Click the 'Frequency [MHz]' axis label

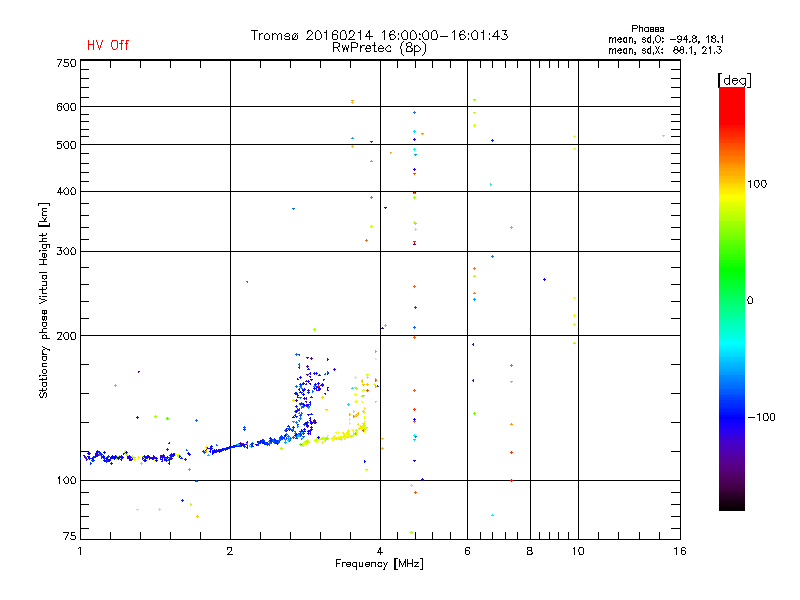pos(379,564)
